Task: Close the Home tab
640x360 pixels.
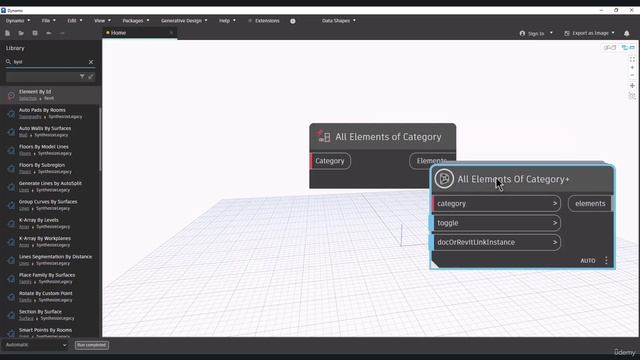Action: coord(171,33)
